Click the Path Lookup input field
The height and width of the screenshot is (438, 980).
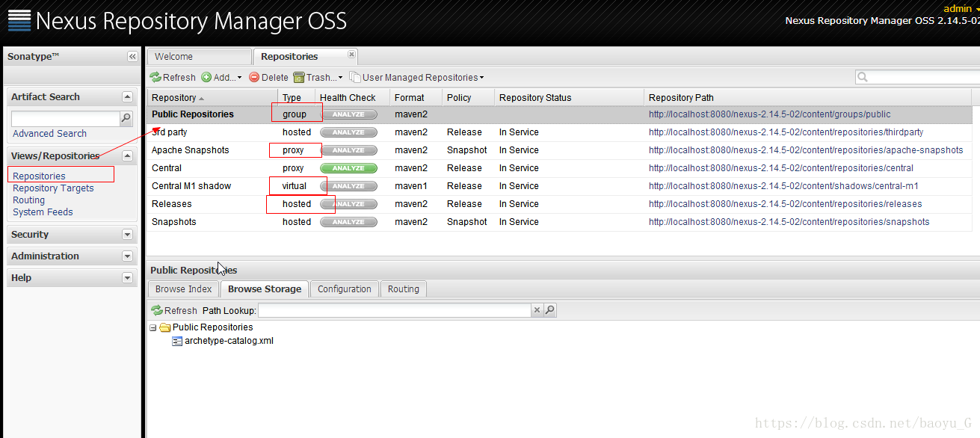point(395,310)
